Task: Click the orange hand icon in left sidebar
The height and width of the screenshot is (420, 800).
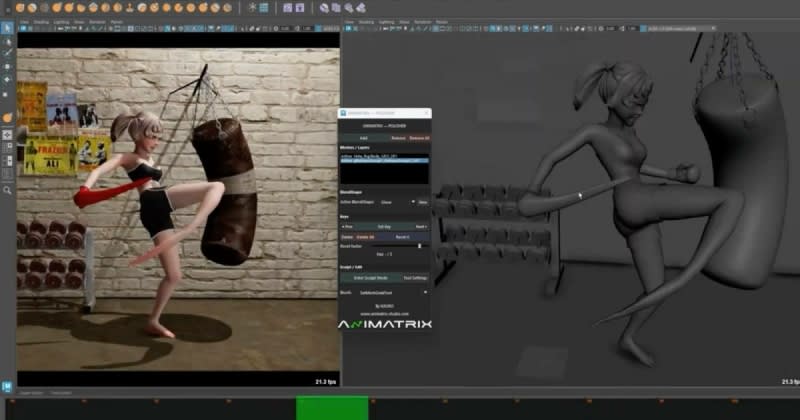Action: point(7,116)
